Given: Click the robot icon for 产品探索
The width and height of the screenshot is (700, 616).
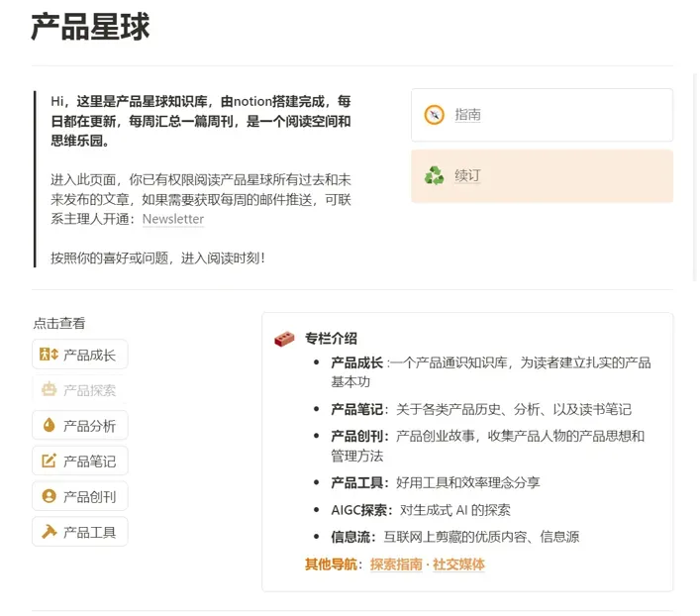Looking at the screenshot, I should coord(50,390).
